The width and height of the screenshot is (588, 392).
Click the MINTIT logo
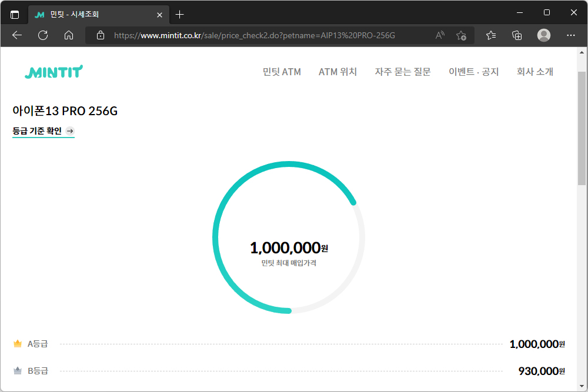click(54, 72)
